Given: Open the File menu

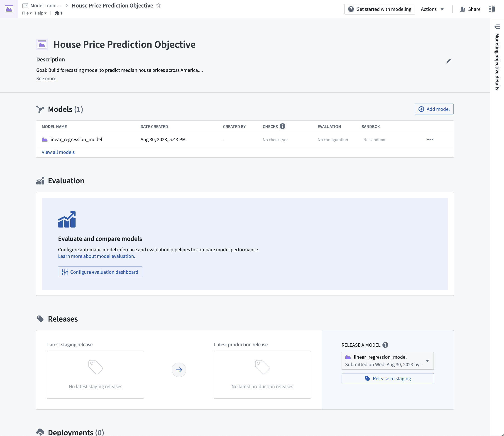Looking at the screenshot, I should click(27, 13).
